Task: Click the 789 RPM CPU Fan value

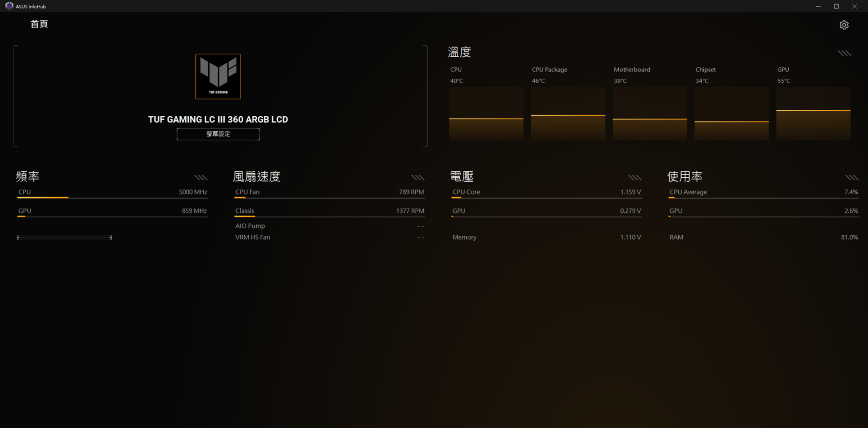Action: click(x=411, y=192)
